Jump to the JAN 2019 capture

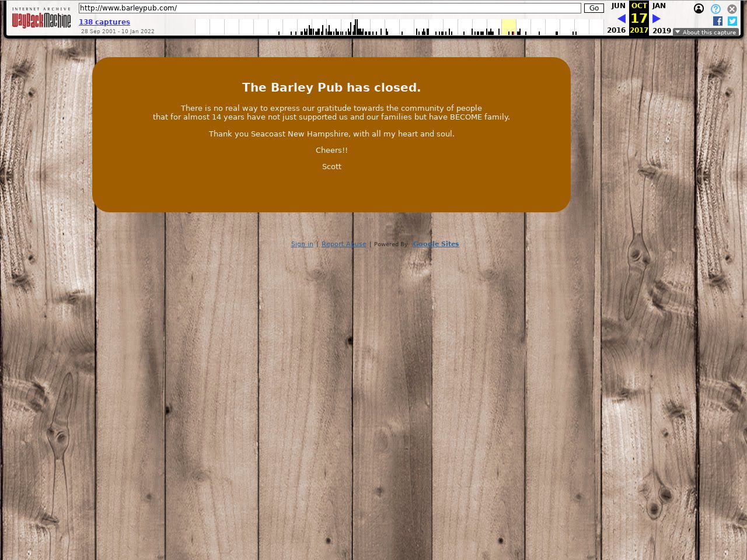tap(659, 6)
